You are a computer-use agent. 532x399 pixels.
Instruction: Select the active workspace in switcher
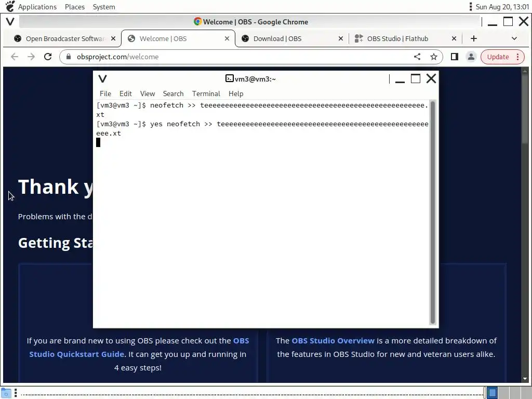(x=493, y=393)
